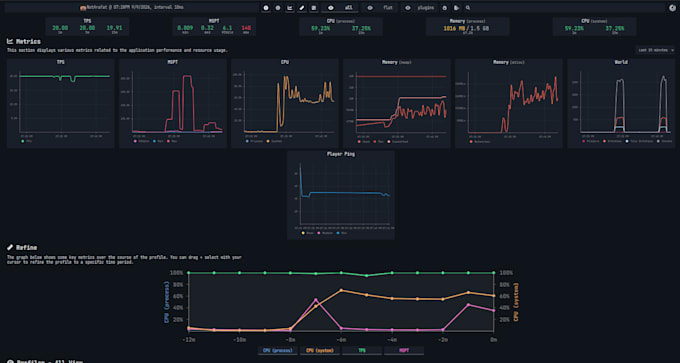Toggle the TPS series button under refine graph

(362, 350)
